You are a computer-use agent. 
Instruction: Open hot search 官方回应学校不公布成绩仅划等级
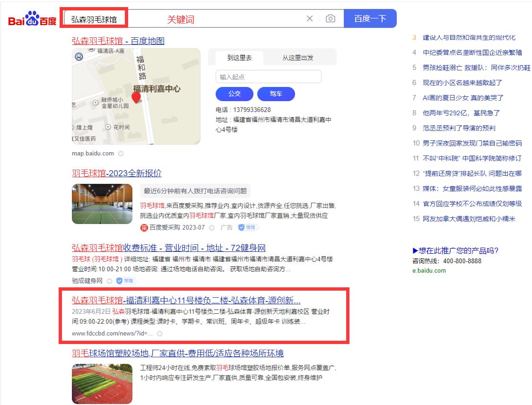(472, 204)
